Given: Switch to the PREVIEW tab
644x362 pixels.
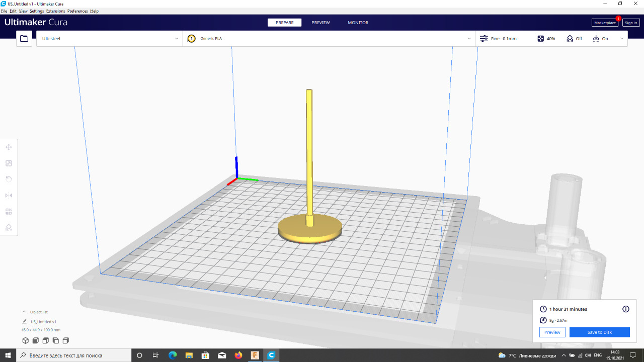Looking at the screenshot, I should (320, 23).
